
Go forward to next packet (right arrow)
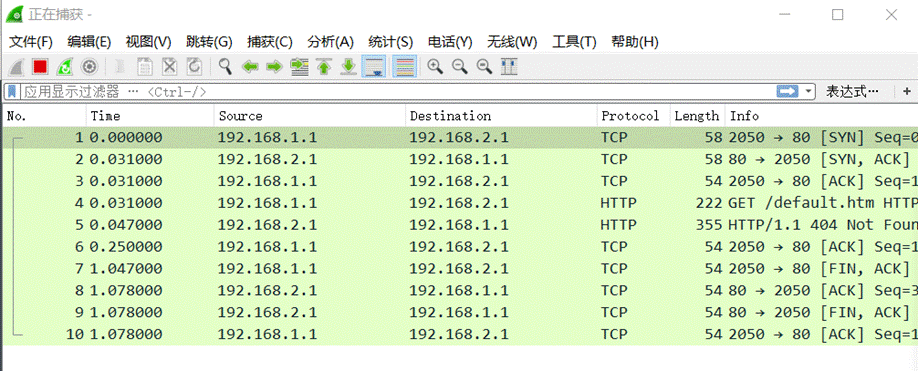(x=275, y=67)
